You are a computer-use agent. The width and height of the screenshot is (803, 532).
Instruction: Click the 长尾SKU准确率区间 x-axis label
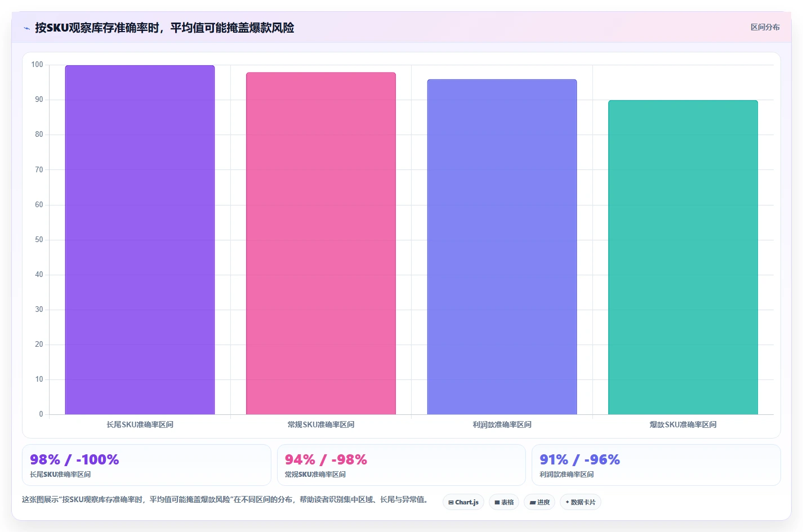[x=140, y=424]
